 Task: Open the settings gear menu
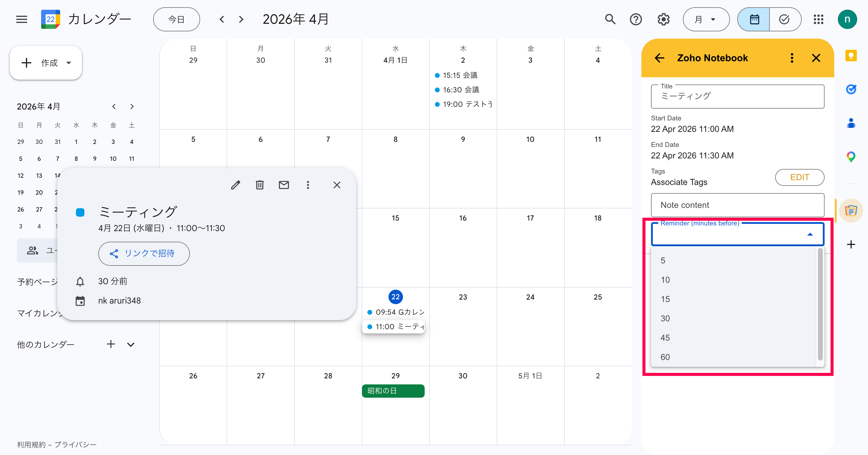click(x=663, y=19)
